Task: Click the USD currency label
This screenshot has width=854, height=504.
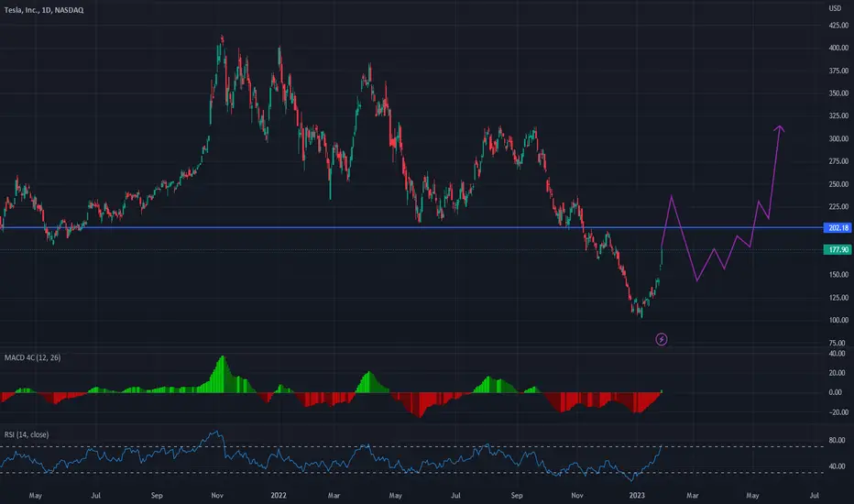Action: (835, 8)
